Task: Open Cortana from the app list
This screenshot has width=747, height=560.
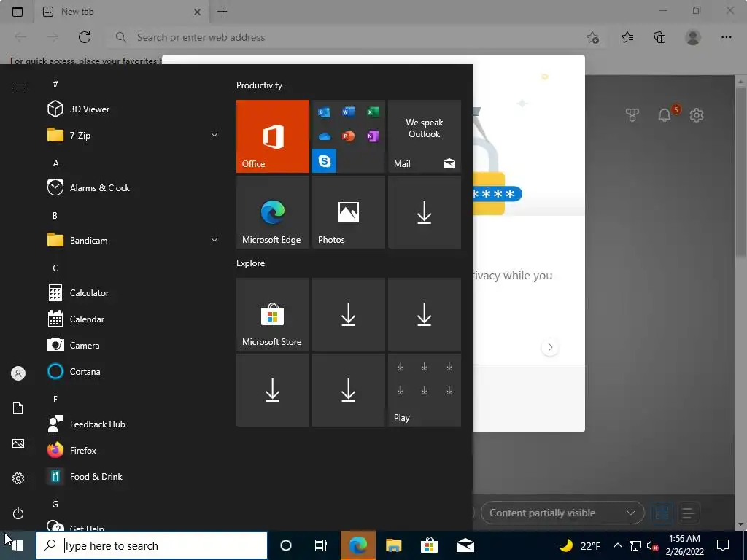Action: click(x=133, y=371)
